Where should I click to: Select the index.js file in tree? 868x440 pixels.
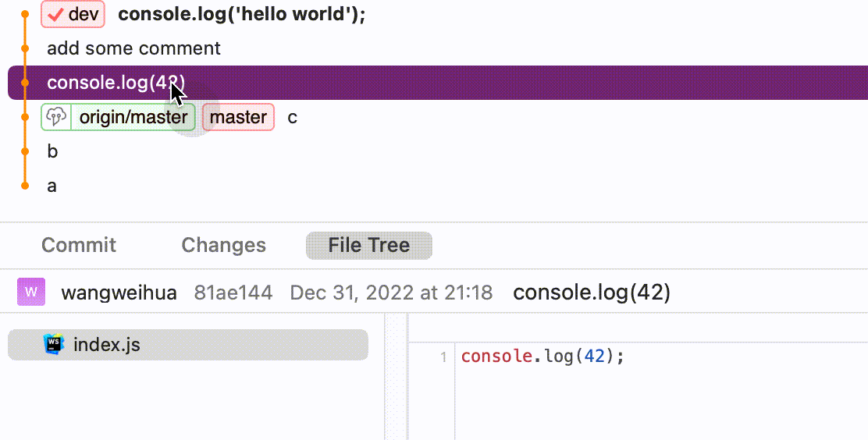pos(187,345)
